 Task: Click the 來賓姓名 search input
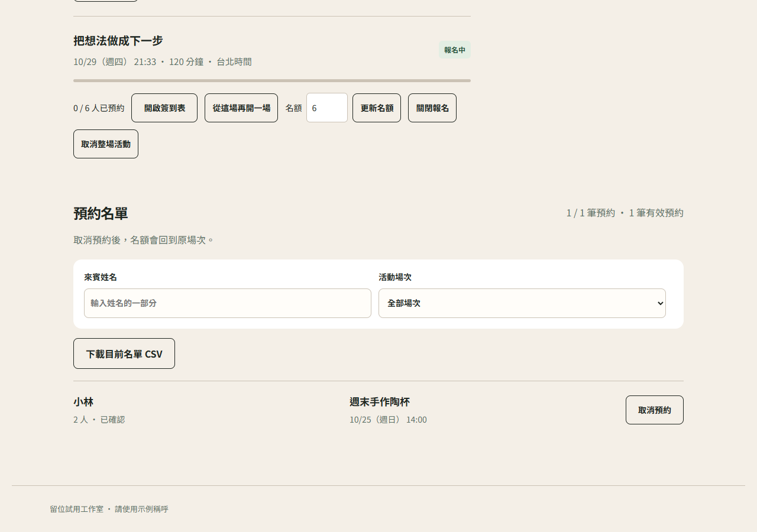[228, 303]
